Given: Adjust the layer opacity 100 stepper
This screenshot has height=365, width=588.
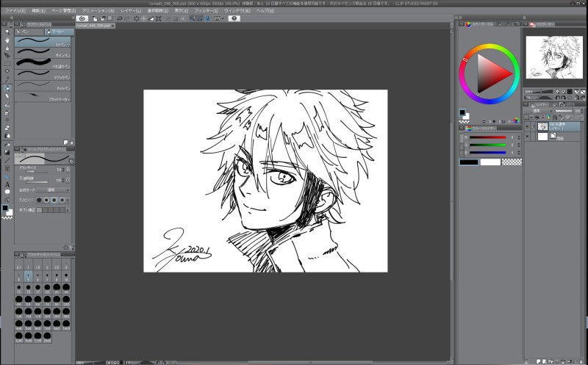Looking at the screenshot, I should [582, 111].
